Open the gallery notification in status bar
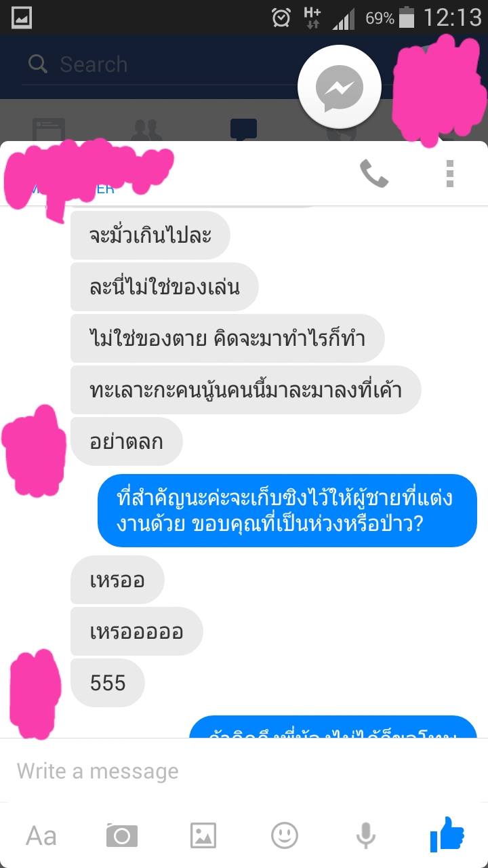This screenshot has width=488, height=868. click(x=22, y=17)
